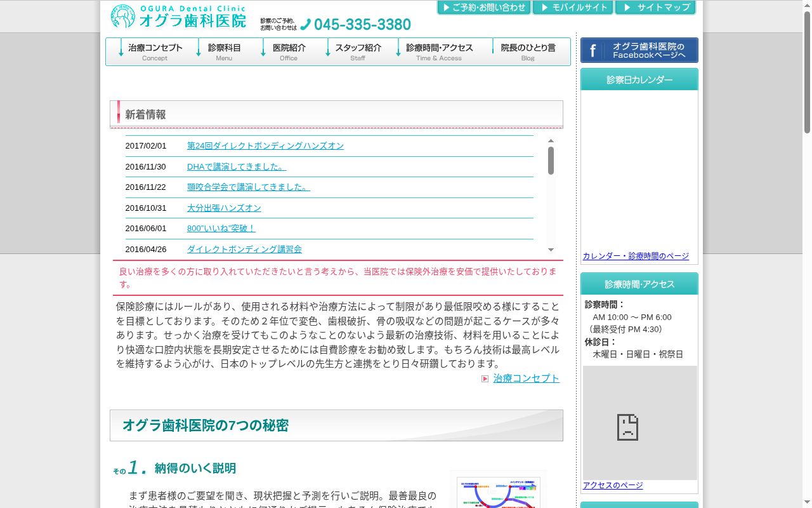Open the 顎咬合学会で講演してきました news link
This screenshot has height=508, width=812.
(x=249, y=187)
